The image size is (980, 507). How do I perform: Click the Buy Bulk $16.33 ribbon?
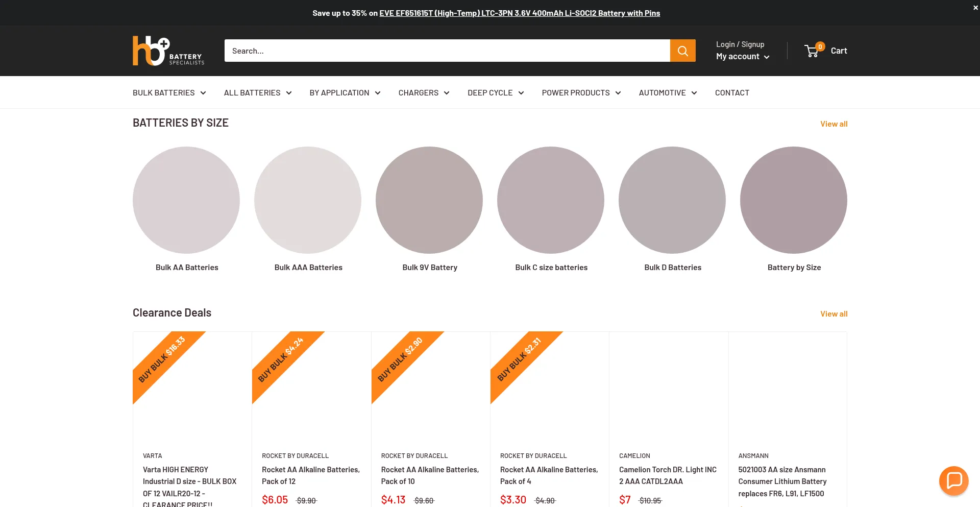(x=162, y=360)
